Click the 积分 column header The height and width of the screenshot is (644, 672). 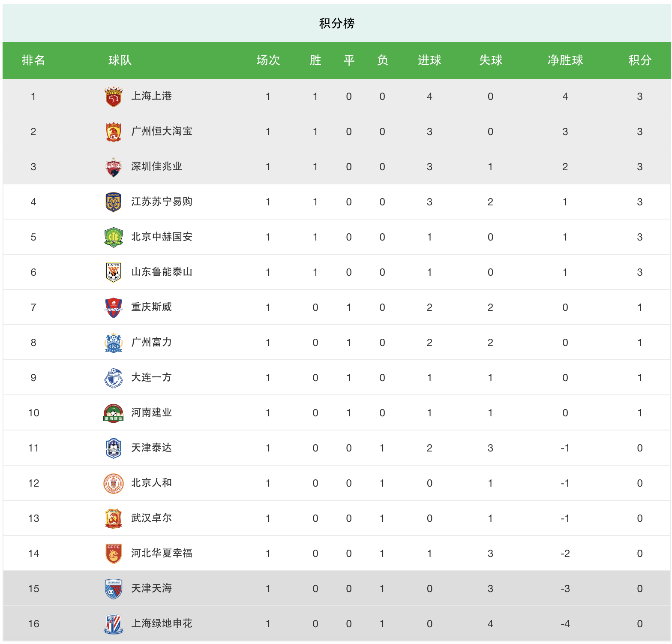pos(639,60)
